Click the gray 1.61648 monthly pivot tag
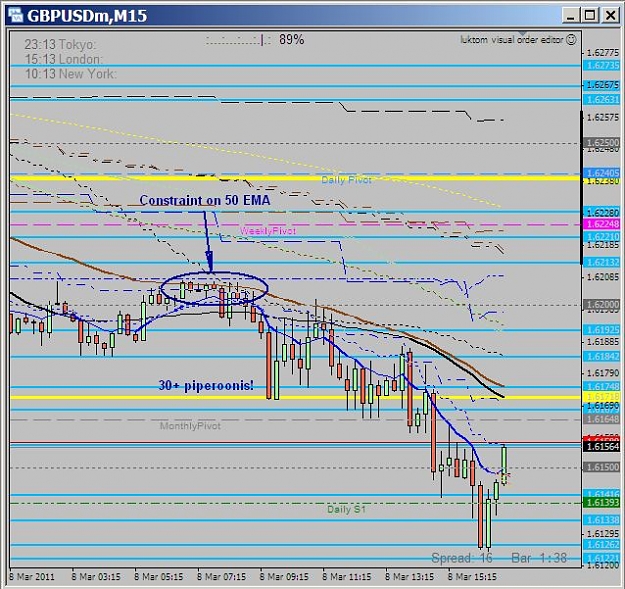Viewport: 625px width, 589px height. pyautogui.click(x=601, y=419)
